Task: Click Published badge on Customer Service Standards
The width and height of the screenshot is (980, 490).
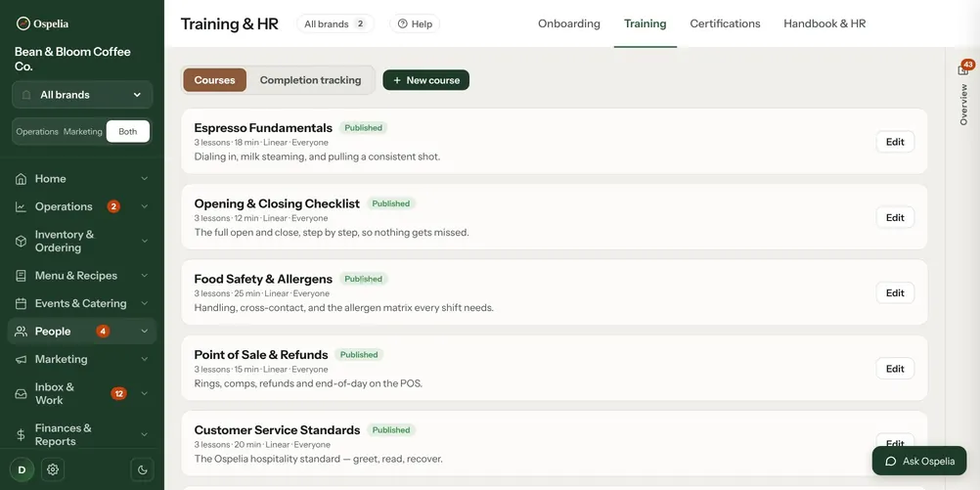Action: [390, 430]
